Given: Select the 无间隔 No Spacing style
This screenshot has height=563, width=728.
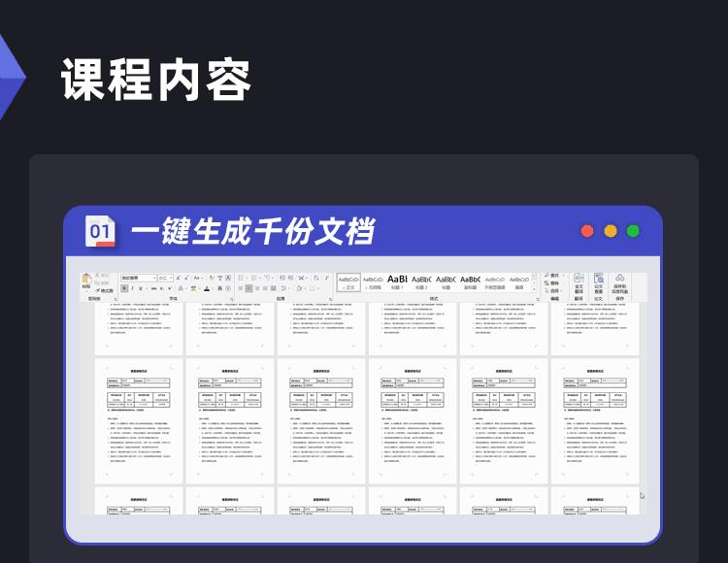Looking at the screenshot, I should pyautogui.click(x=373, y=282).
